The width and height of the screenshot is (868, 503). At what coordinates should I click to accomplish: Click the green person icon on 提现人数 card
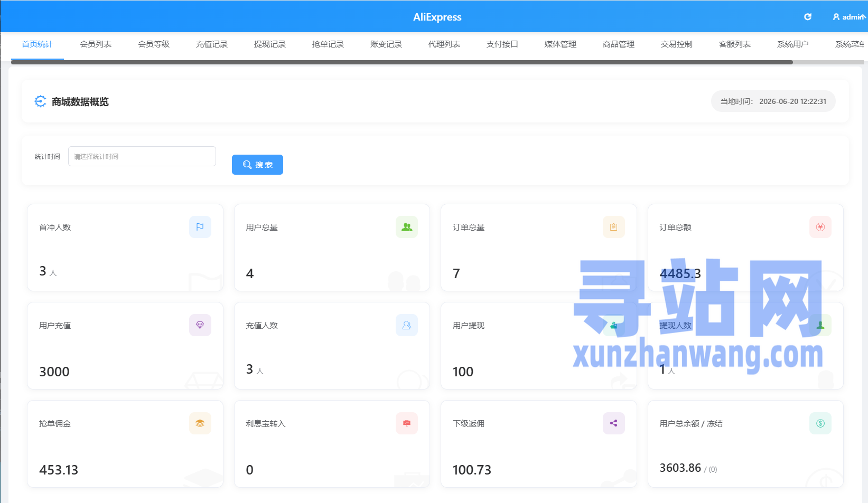(820, 325)
